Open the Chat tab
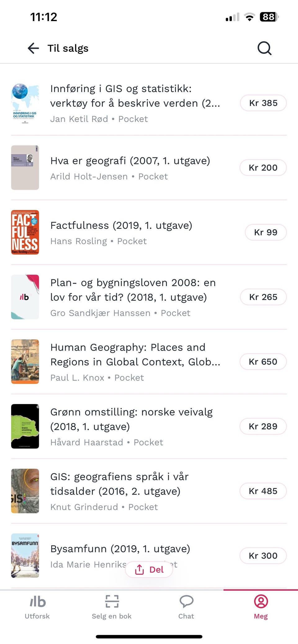Screen dimensions: 298x644 click(186, 607)
